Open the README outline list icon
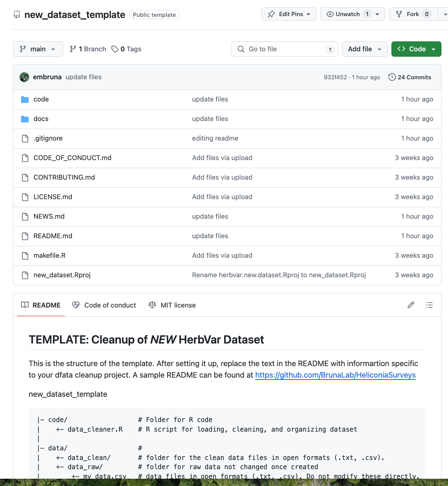Image resolution: width=448 pixels, height=486 pixels. pos(429,305)
